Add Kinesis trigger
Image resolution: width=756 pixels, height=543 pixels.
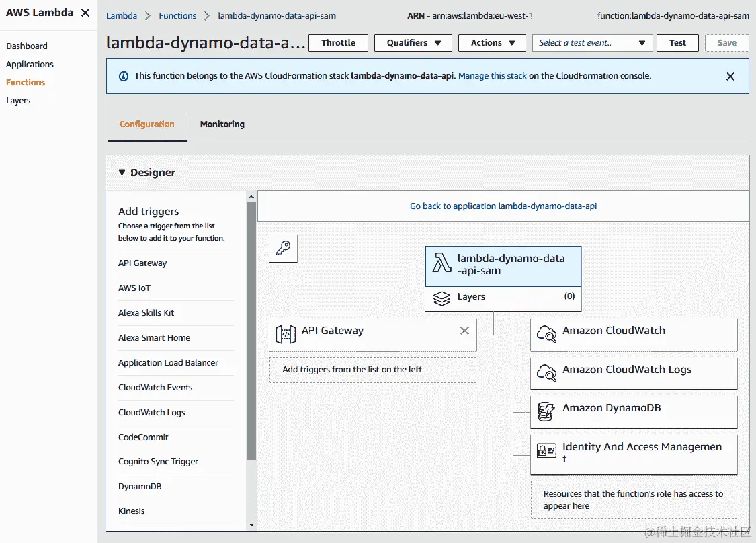click(x=131, y=511)
